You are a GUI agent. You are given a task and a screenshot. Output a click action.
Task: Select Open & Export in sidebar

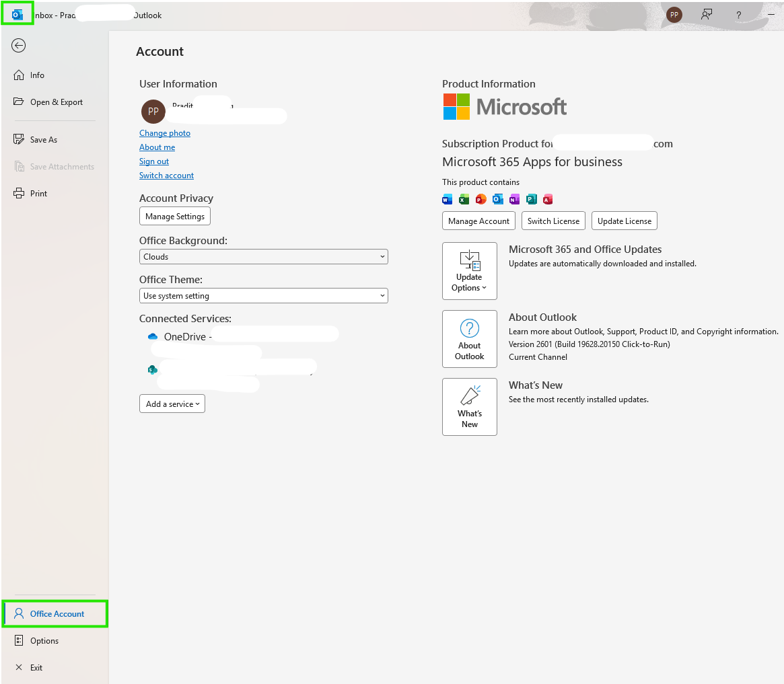(55, 102)
